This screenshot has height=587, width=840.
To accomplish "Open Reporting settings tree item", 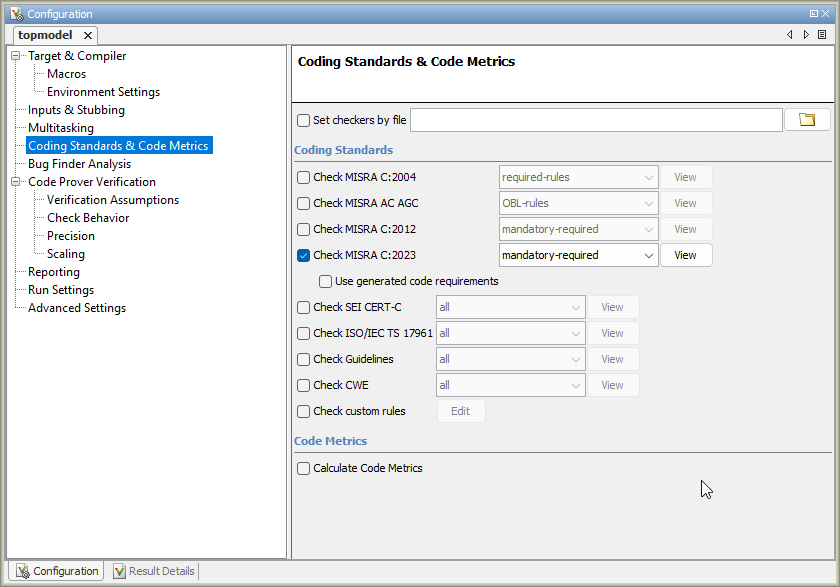I will tap(54, 272).
